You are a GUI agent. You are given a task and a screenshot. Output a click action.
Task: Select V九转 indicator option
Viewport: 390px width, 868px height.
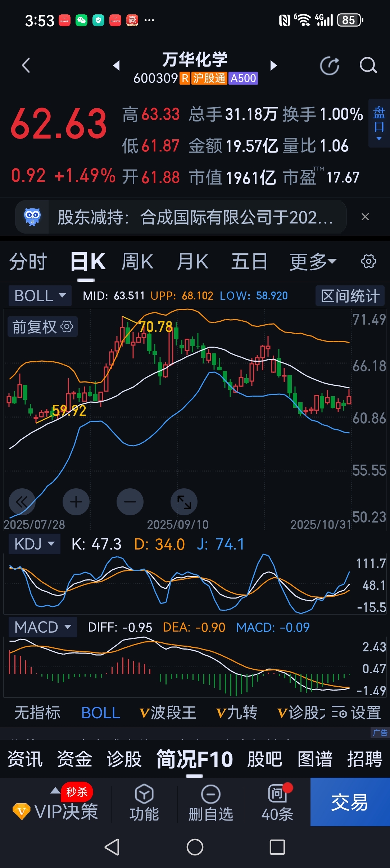click(x=236, y=713)
